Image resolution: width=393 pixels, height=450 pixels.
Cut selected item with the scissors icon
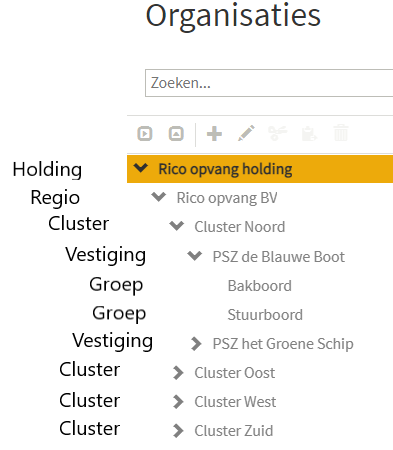pos(277,133)
